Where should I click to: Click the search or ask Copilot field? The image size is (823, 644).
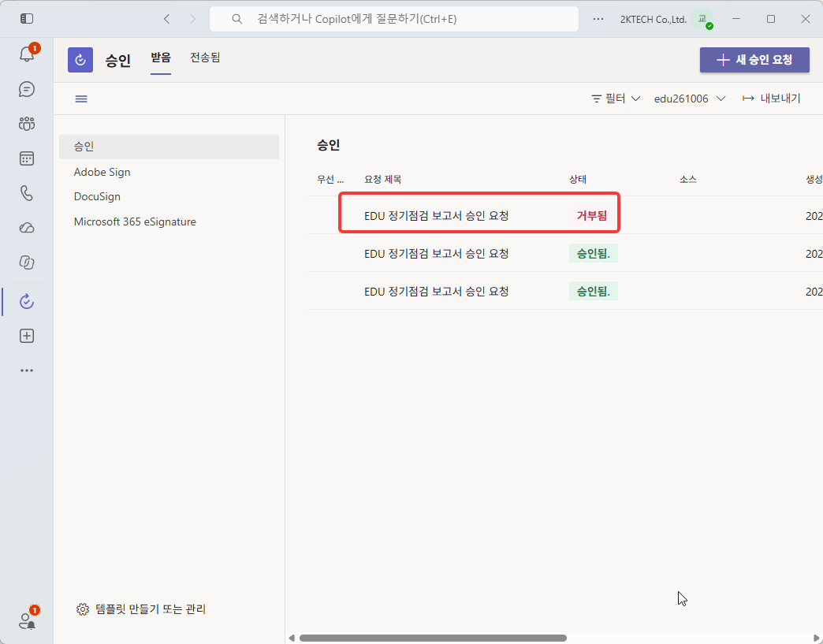(x=394, y=19)
